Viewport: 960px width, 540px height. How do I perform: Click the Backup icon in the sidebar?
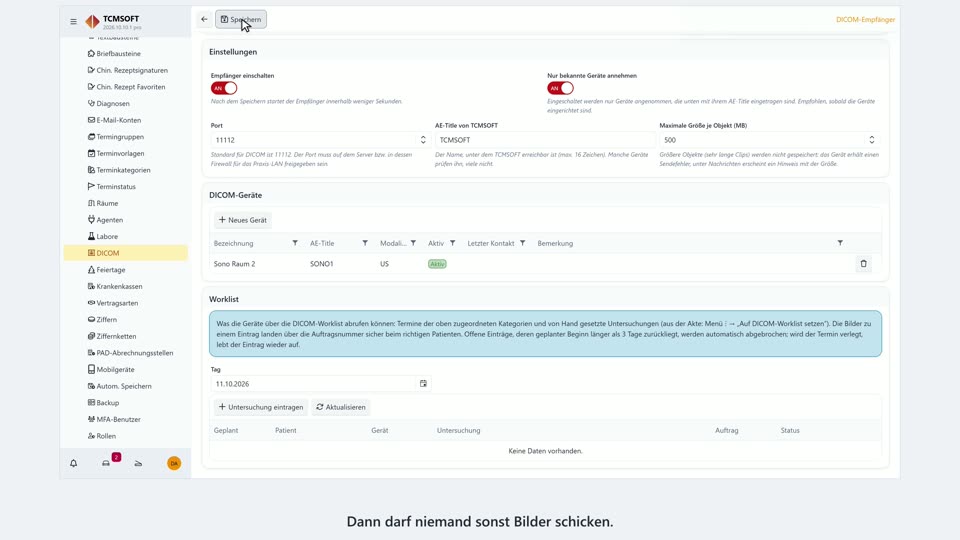click(91, 402)
